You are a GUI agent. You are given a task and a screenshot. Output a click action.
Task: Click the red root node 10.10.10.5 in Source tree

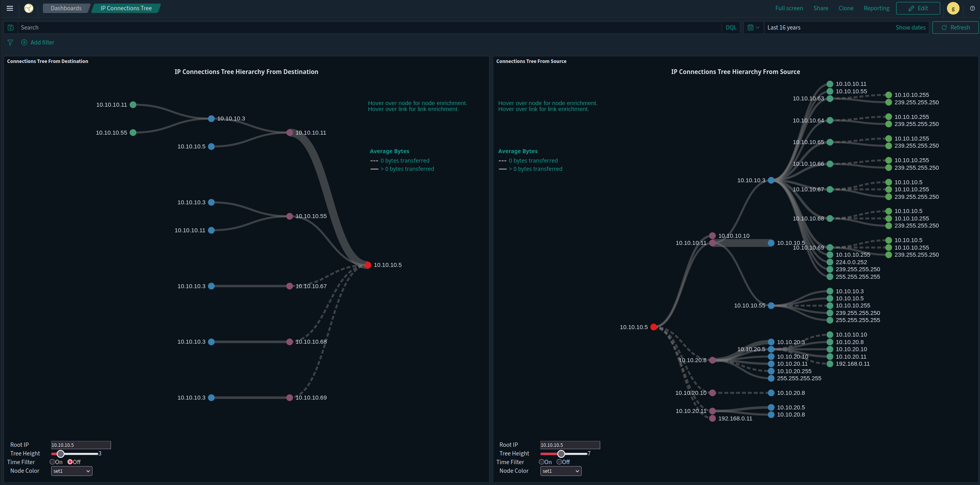[654, 327]
